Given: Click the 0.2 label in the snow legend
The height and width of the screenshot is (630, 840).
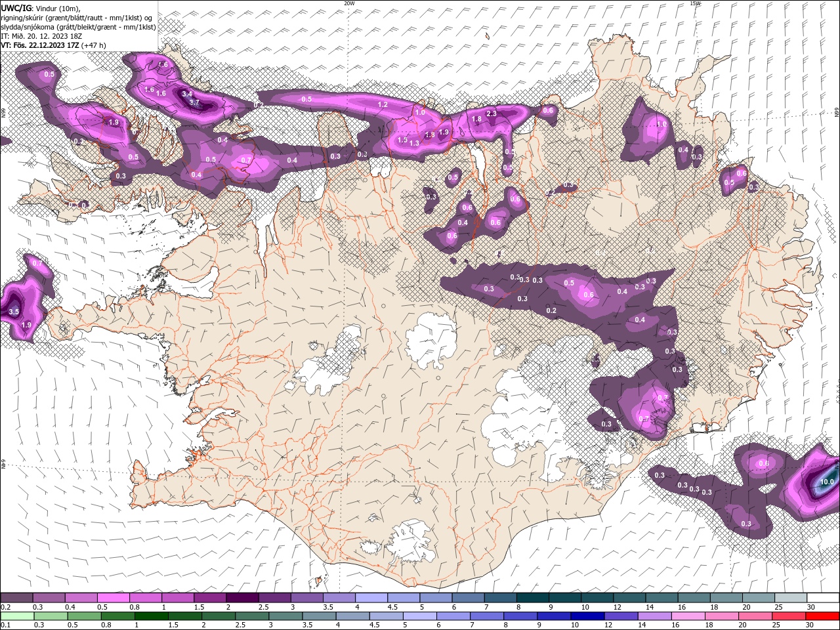Looking at the screenshot, I should pos(5,607).
